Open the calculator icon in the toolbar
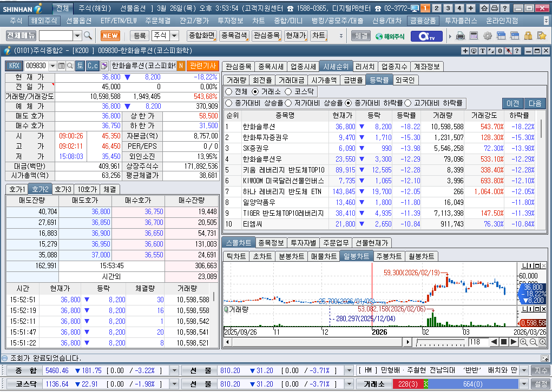Viewport: 552px width, 392px height. pyautogui.click(x=474, y=36)
